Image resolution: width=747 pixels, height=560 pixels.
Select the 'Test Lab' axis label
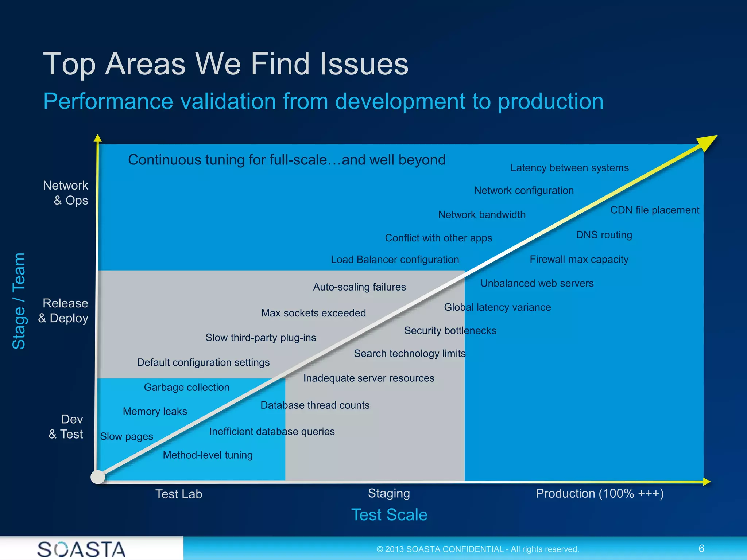pos(179,494)
